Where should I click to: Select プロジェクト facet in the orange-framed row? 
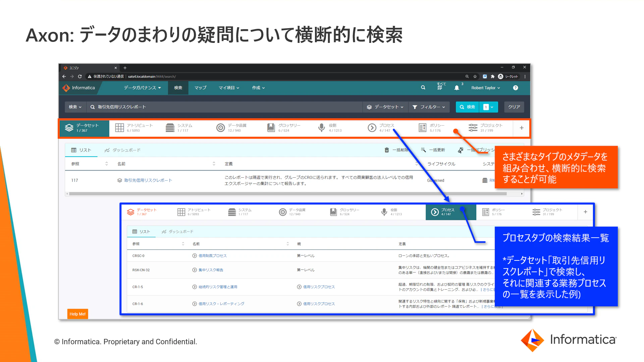click(x=486, y=128)
